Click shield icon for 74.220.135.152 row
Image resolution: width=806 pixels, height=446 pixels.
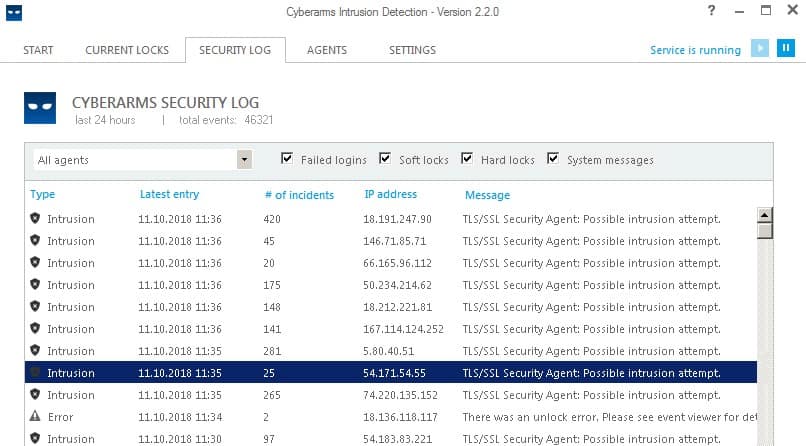[x=35, y=395]
